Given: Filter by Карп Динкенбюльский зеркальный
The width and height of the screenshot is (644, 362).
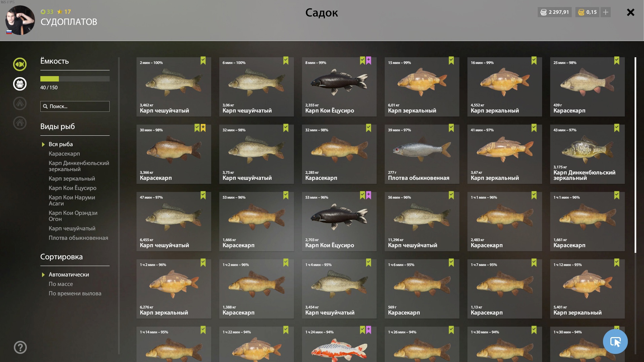Looking at the screenshot, I should [x=79, y=166].
